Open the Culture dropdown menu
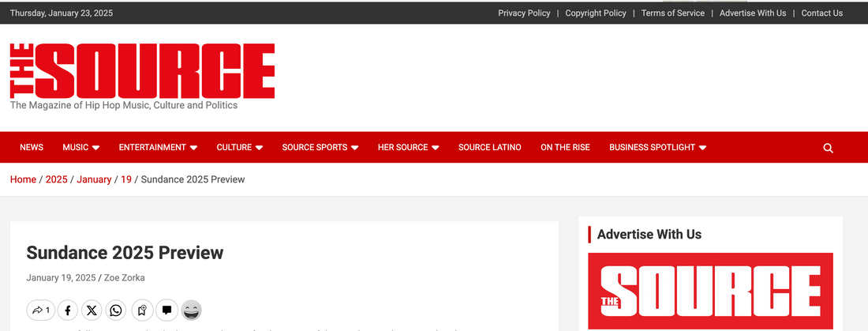The height and width of the screenshot is (331, 868). tap(240, 148)
